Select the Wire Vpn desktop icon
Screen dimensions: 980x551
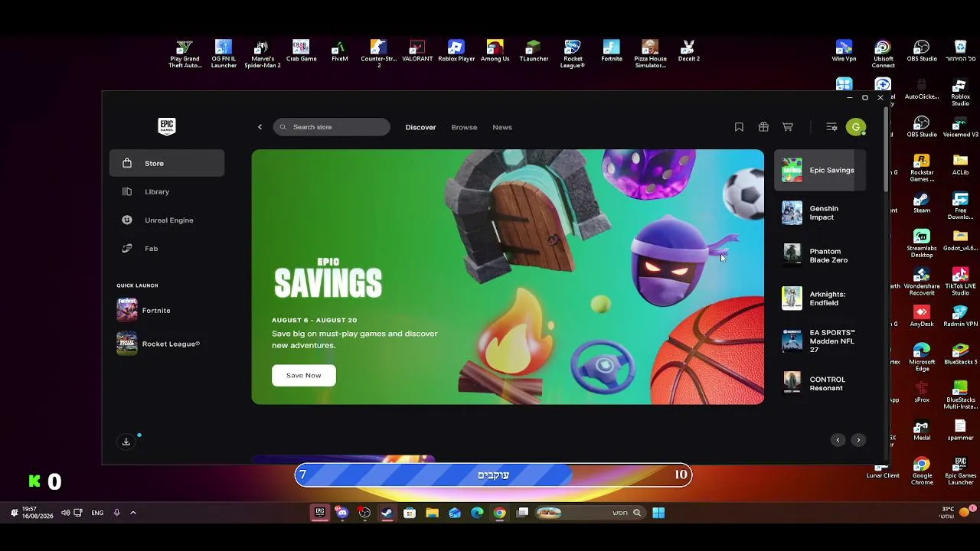tap(844, 51)
